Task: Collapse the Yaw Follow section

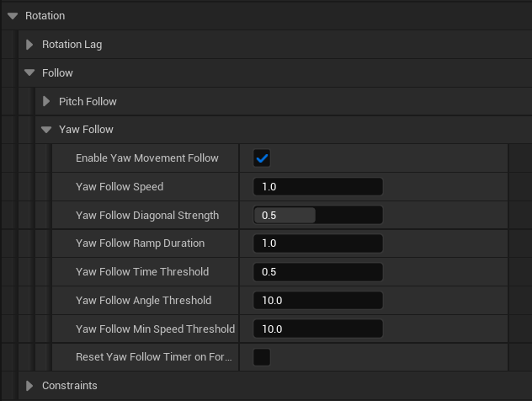Action: 46,130
